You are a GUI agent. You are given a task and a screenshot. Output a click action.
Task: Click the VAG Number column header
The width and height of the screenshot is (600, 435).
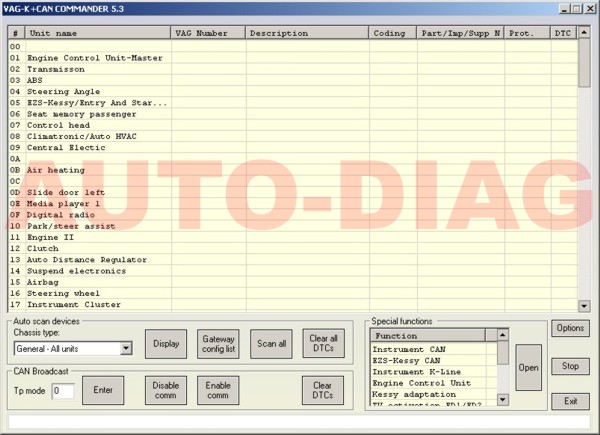click(x=208, y=33)
